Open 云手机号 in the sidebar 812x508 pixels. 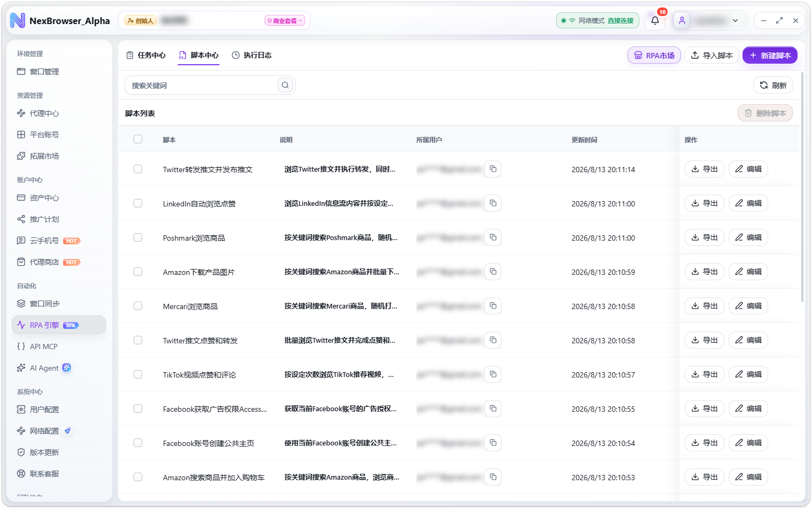59,241
